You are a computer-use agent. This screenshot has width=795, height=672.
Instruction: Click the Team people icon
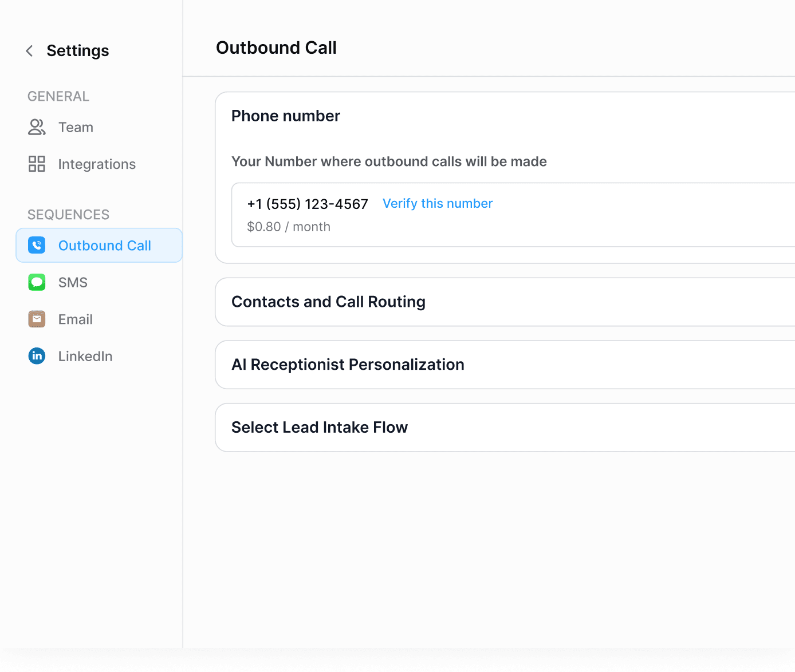coord(37,127)
